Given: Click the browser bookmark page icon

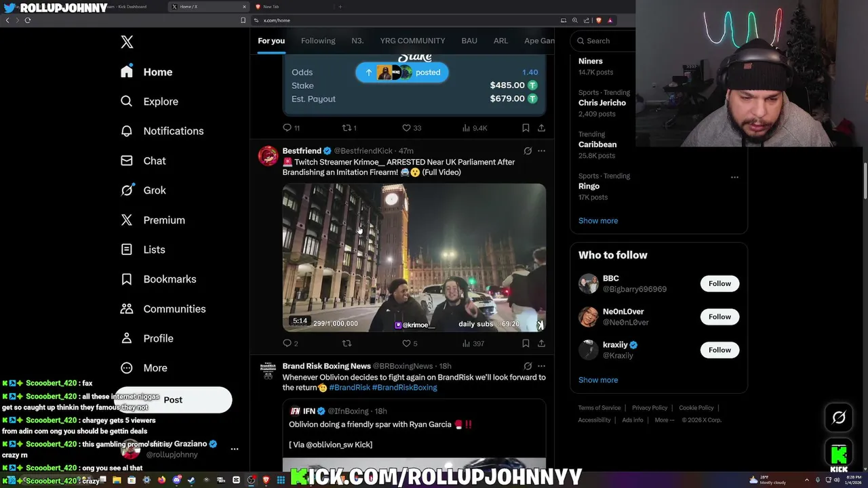Looking at the screenshot, I should [243, 20].
